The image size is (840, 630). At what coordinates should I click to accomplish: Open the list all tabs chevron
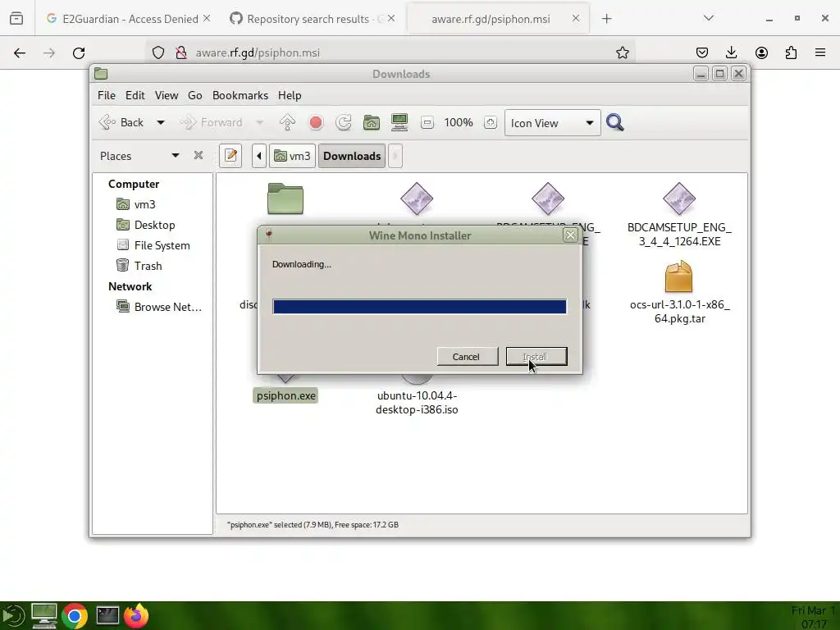708,18
